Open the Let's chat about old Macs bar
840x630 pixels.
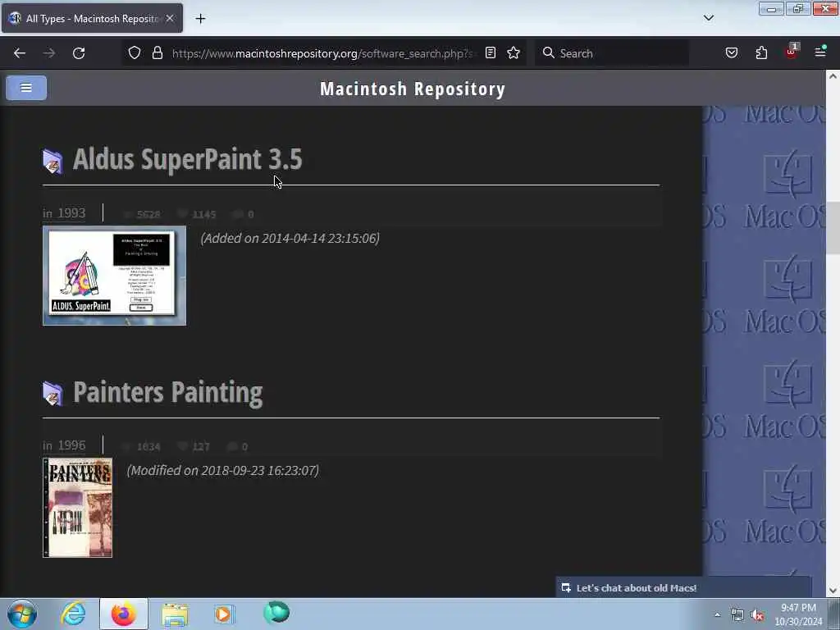pyautogui.click(x=683, y=587)
